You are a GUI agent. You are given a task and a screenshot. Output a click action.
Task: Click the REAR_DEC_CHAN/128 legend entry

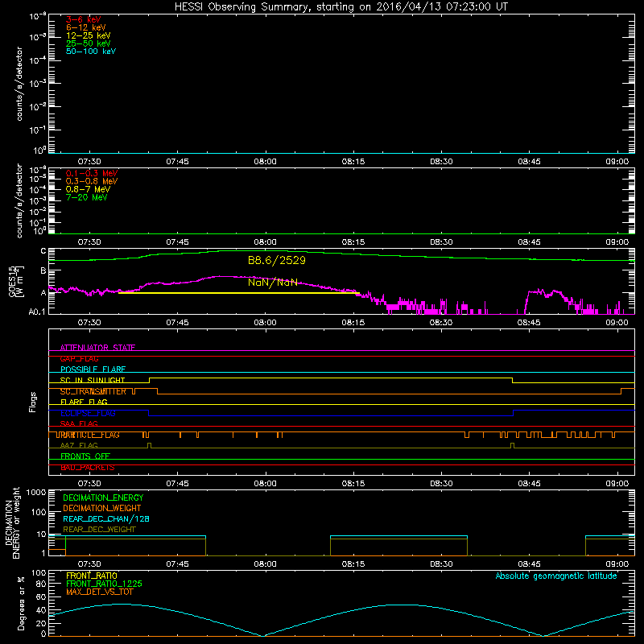[106, 518]
